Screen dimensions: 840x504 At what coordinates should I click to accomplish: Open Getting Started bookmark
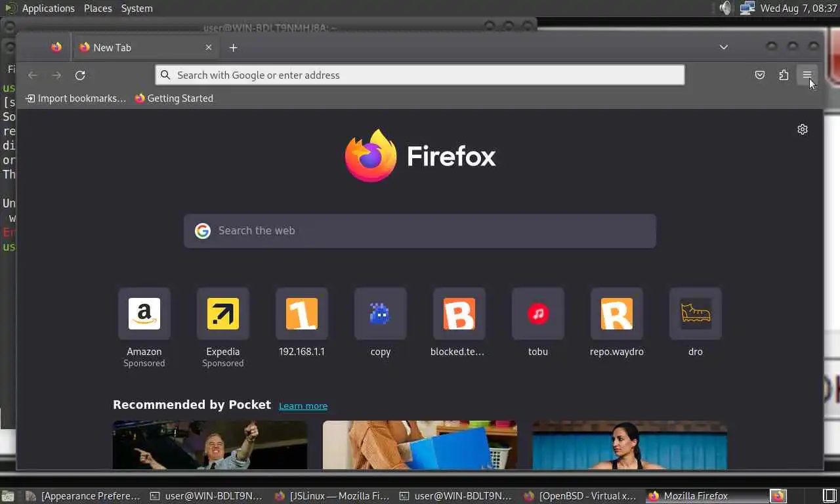(174, 98)
